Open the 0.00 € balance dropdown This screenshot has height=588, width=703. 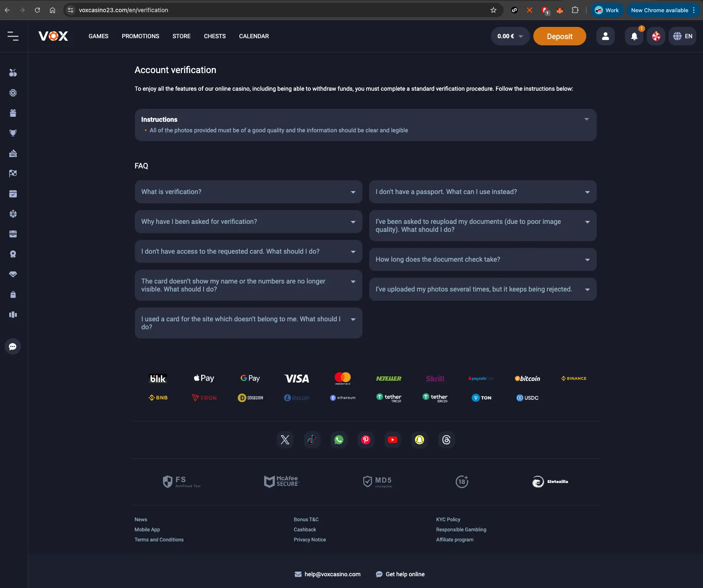point(510,36)
